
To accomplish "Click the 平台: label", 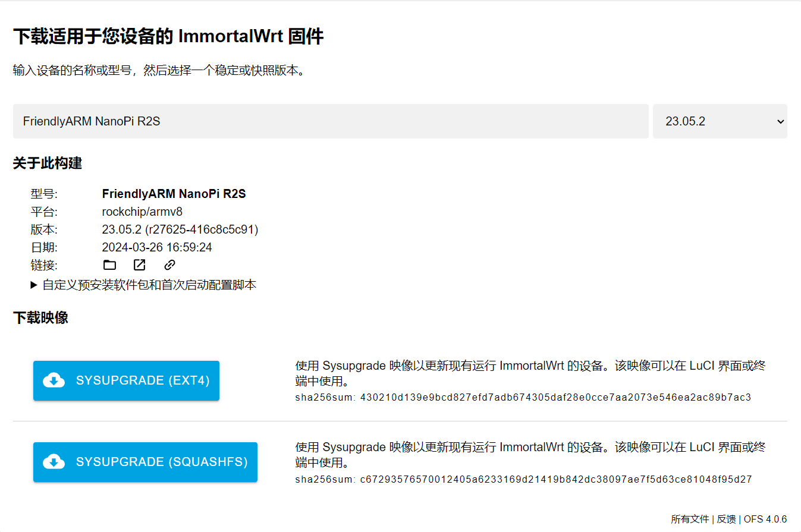I will click(x=44, y=212).
